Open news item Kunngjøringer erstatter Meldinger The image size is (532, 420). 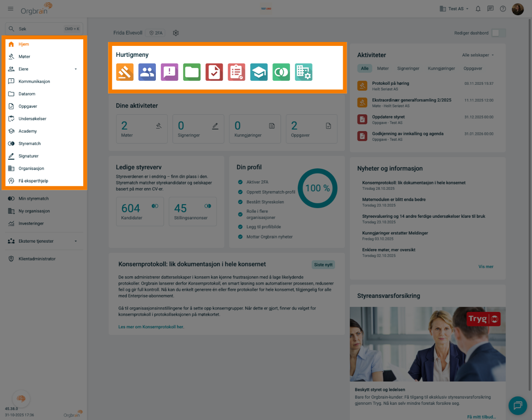coord(395,233)
